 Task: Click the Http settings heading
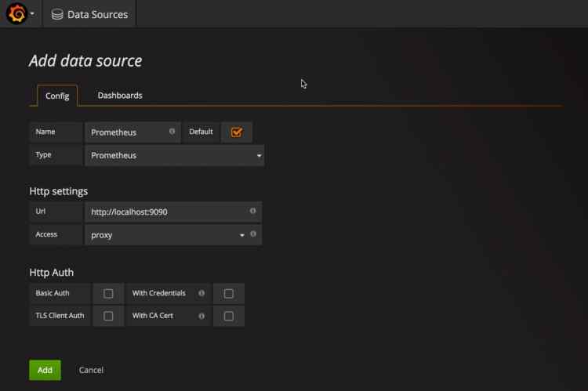[59, 191]
